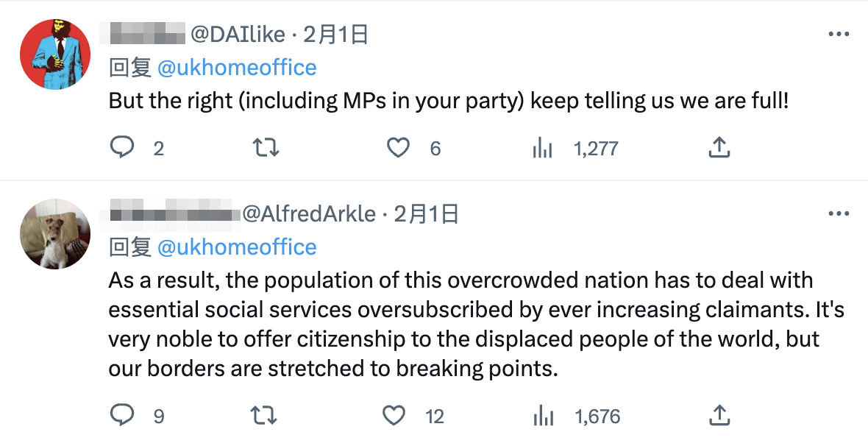The height and width of the screenshot is (446, 868).
Task: Reply to the @DAIlike tweet
Action: point(121,148)
